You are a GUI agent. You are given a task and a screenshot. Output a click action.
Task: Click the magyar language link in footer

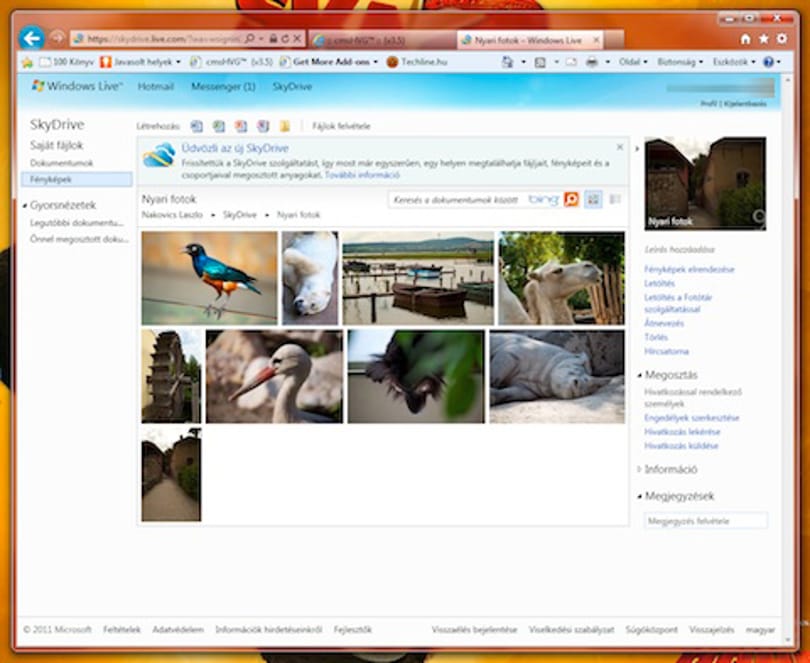pos(760,630)
